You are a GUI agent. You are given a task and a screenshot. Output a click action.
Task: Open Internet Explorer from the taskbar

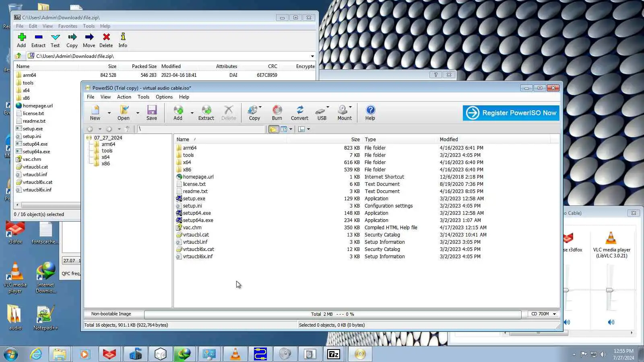coord(36,354)
